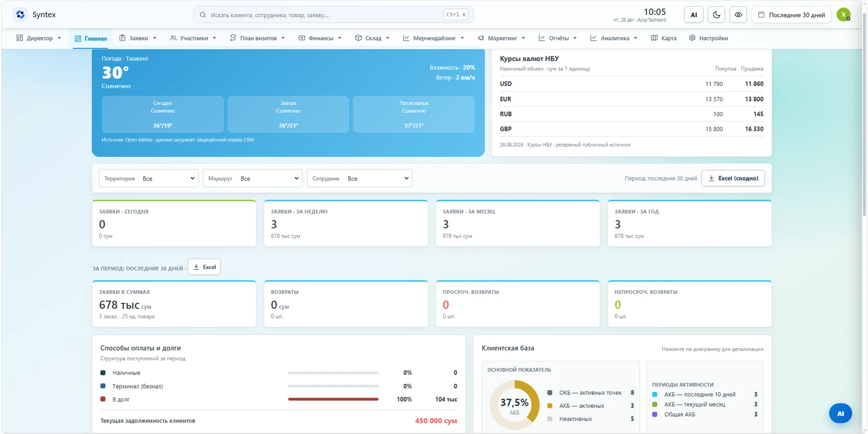Open Настройки gear icon
868x434 pixels.
pyautogui.click(x=692, y=38)
